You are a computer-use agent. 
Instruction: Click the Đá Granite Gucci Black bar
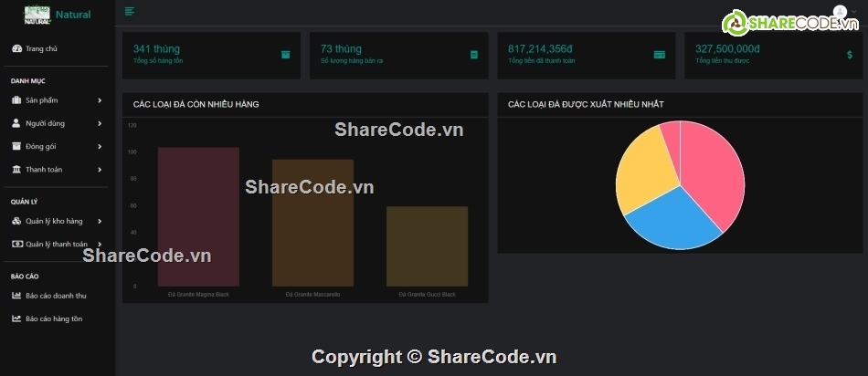[427, 246]
